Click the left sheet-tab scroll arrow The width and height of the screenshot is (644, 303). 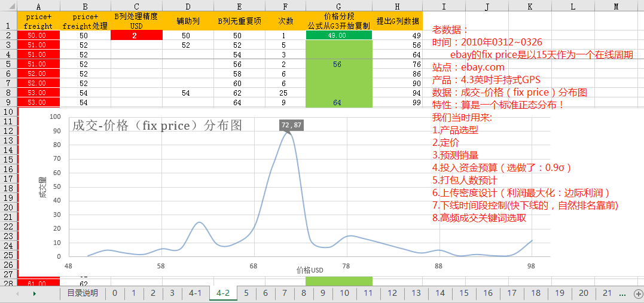coord(17,293)
